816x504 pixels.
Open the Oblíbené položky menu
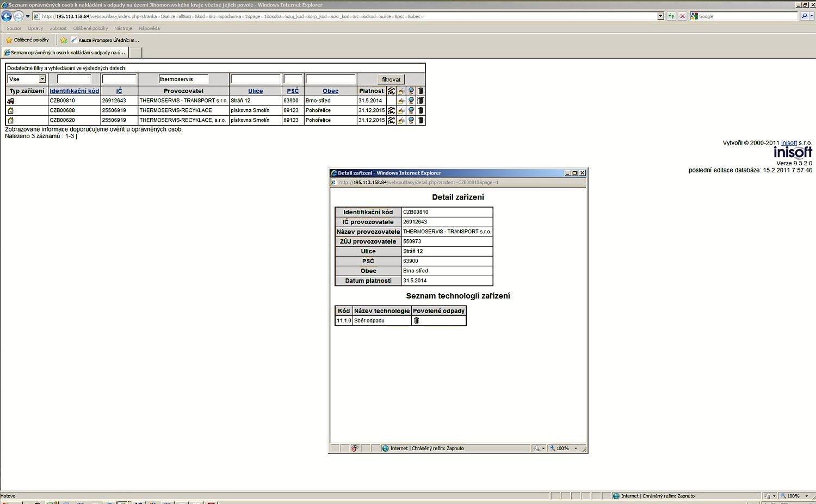(90, 28)
